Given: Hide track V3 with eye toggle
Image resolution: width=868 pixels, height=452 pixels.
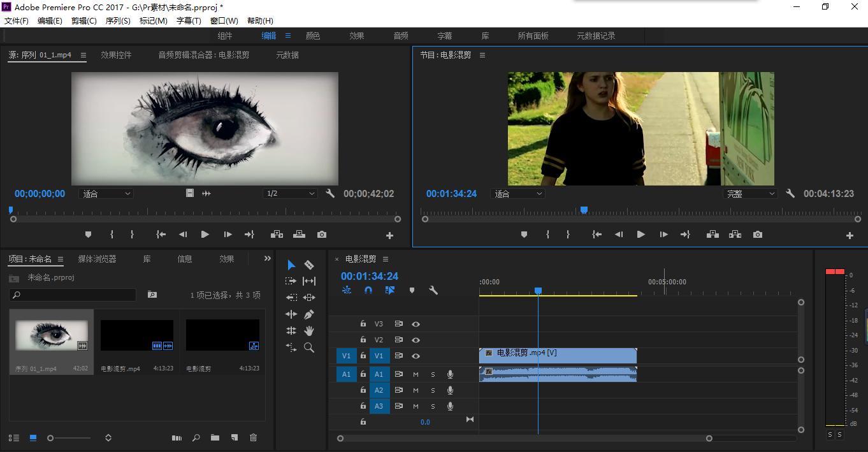Looking at the screenshot, I should click(x=416, y=324).
